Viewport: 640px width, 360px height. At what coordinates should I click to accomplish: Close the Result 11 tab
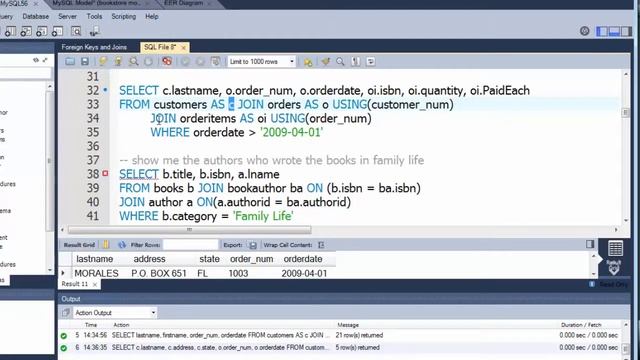(95, 284)
